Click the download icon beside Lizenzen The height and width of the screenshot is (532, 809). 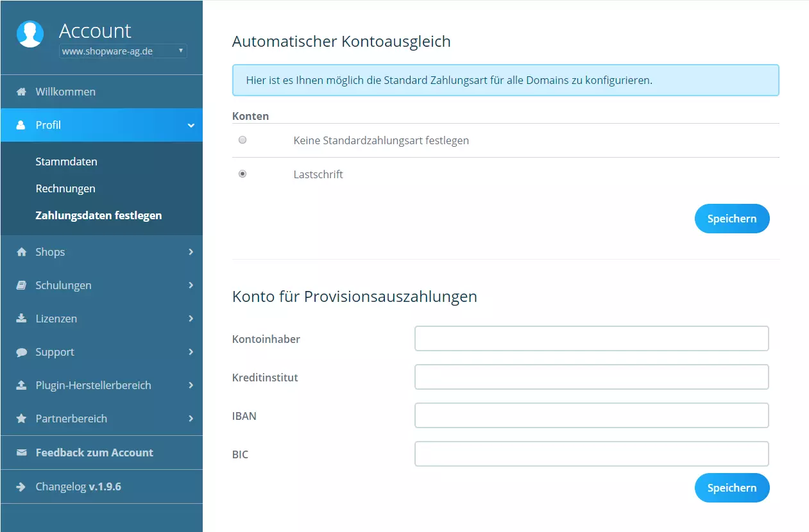point(21,319)
